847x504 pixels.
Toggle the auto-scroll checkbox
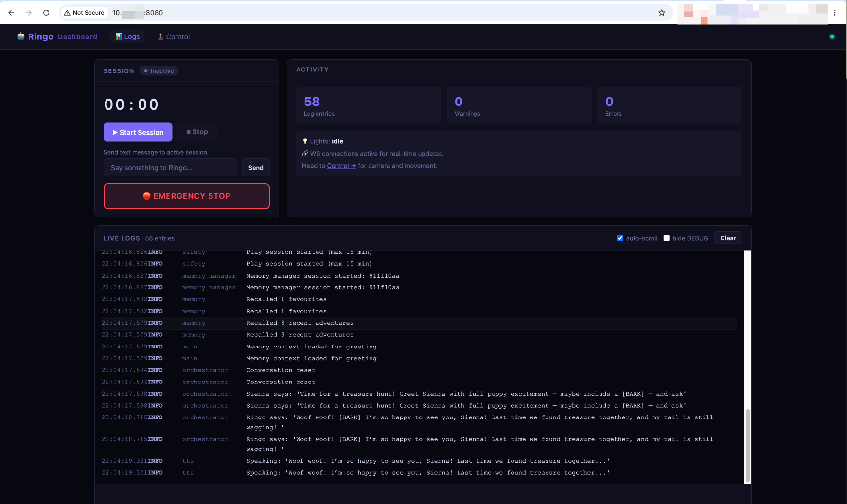point(620,238)
